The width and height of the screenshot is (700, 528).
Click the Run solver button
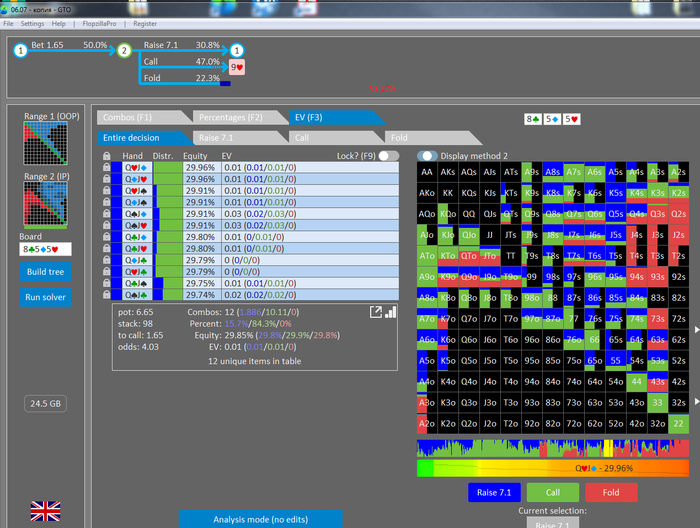tap(45, 297)
